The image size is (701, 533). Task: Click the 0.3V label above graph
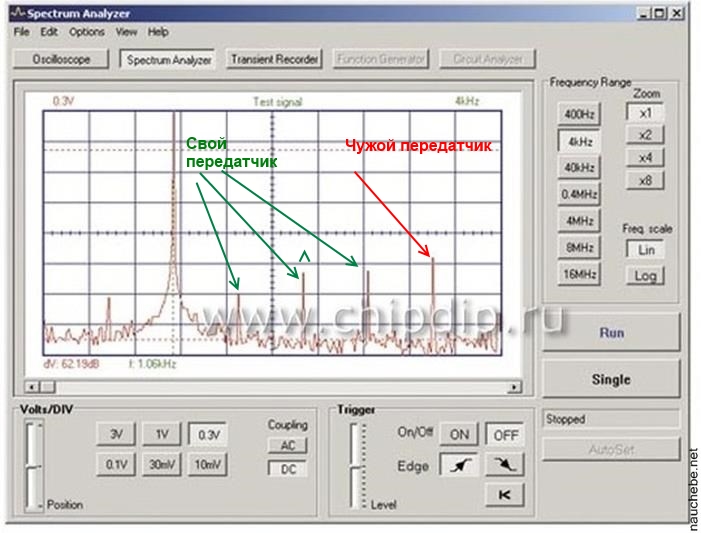[63, 102]
